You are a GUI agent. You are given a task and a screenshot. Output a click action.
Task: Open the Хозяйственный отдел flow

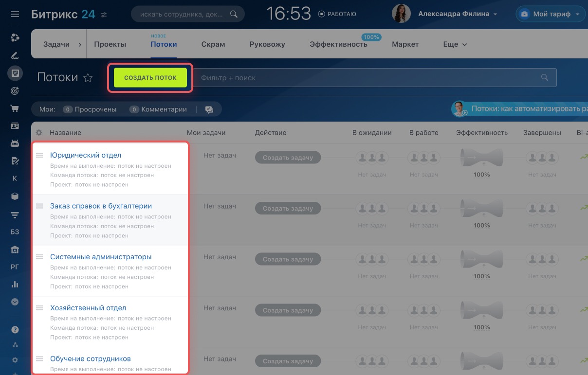88,308
